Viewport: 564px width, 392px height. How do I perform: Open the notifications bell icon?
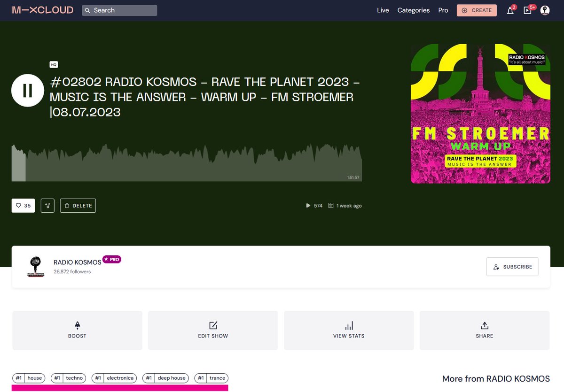510,10
